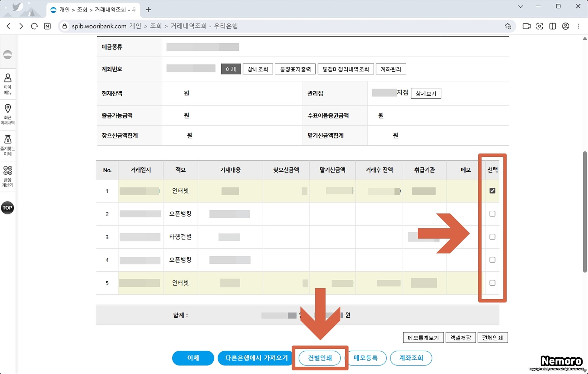Open the browser side panel icon
The image size is (588, 374).
point(552,26)
